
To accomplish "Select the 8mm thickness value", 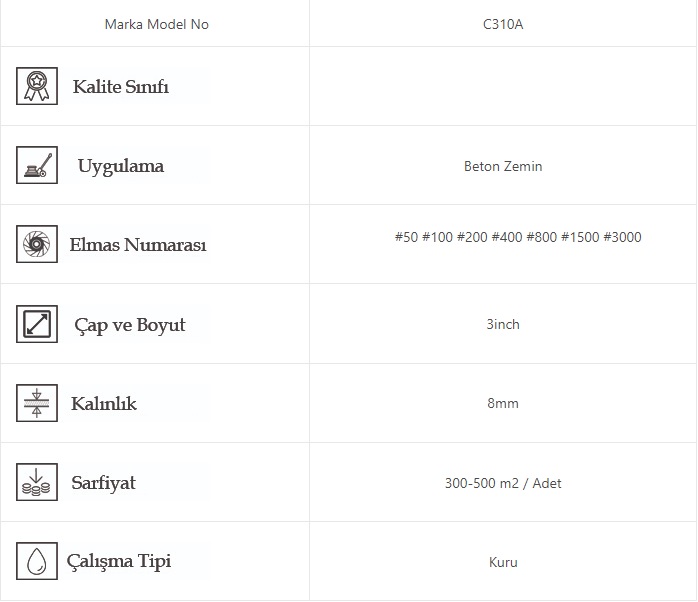I will pyautogui.click(x=503, y=403).
